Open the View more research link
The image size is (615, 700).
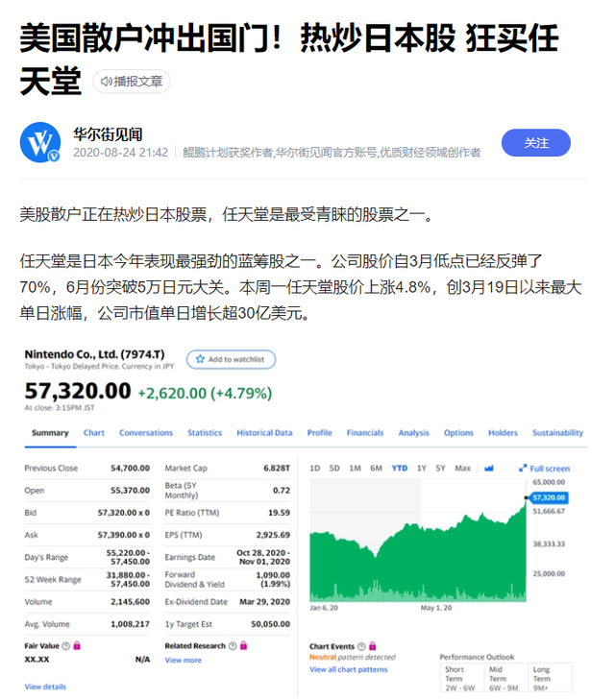tap(184, 660)
